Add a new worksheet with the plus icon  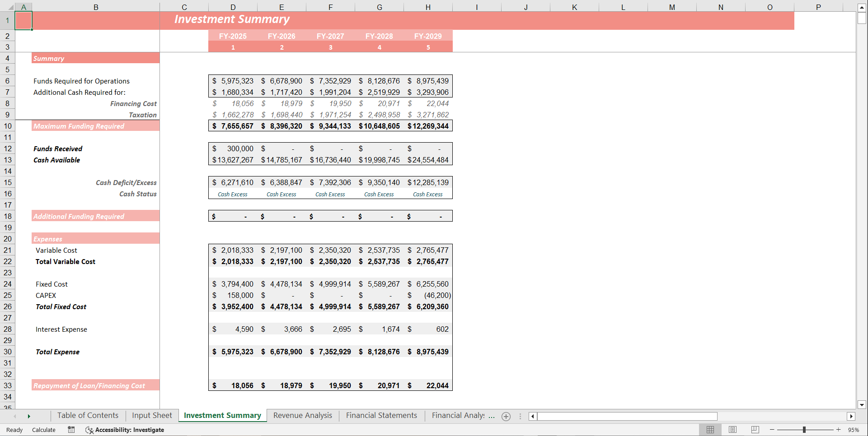point(506,416)
